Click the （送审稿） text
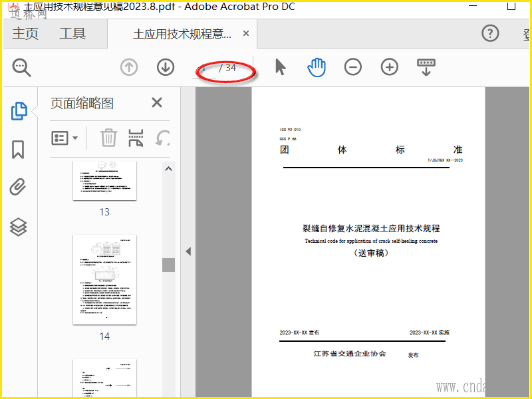532x399 pixels. (x=371, y=253)
